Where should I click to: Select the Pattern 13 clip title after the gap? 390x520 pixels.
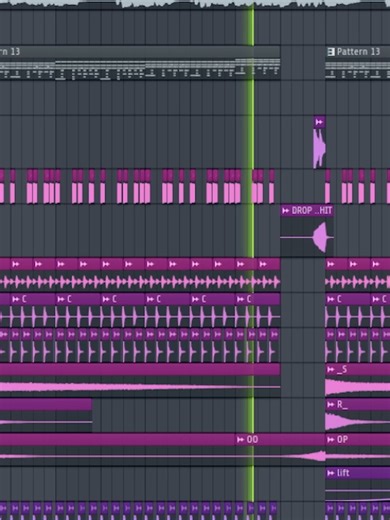click(x=358, y=52)
